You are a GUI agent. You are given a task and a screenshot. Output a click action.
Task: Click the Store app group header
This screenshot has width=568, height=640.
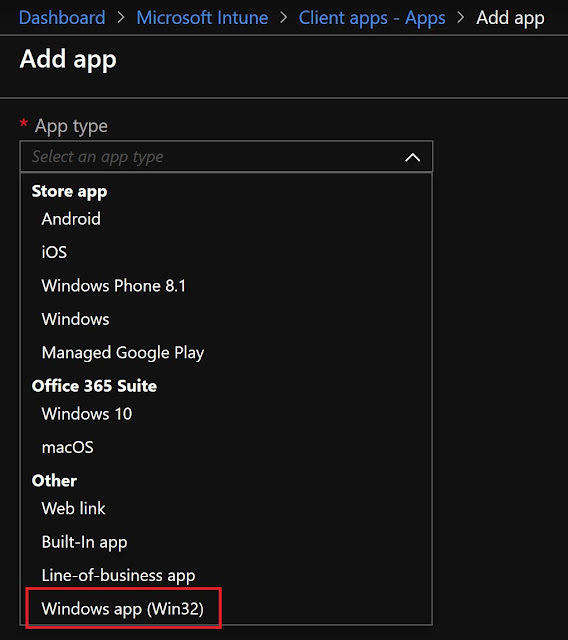[x=69, y=192]
